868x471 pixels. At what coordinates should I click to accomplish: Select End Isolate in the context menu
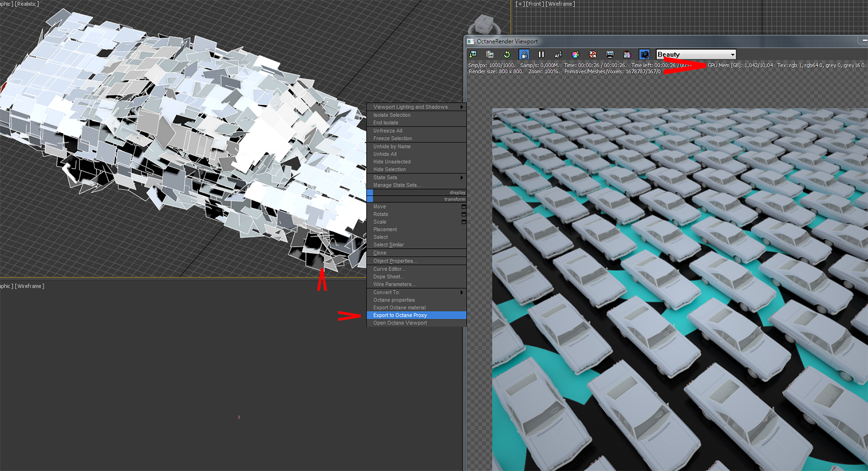coord(417,122)
